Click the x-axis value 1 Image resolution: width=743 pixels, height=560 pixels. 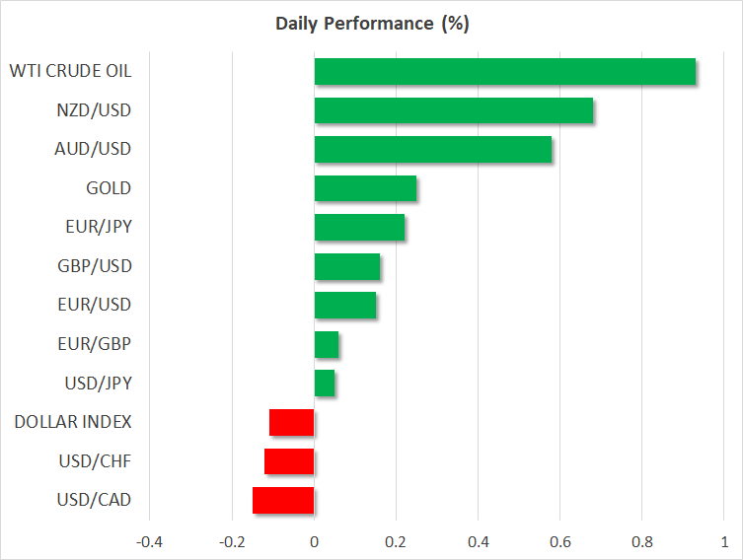point(723,541)
